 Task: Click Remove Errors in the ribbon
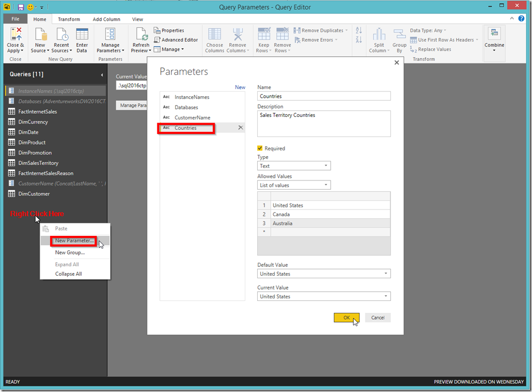316,40
